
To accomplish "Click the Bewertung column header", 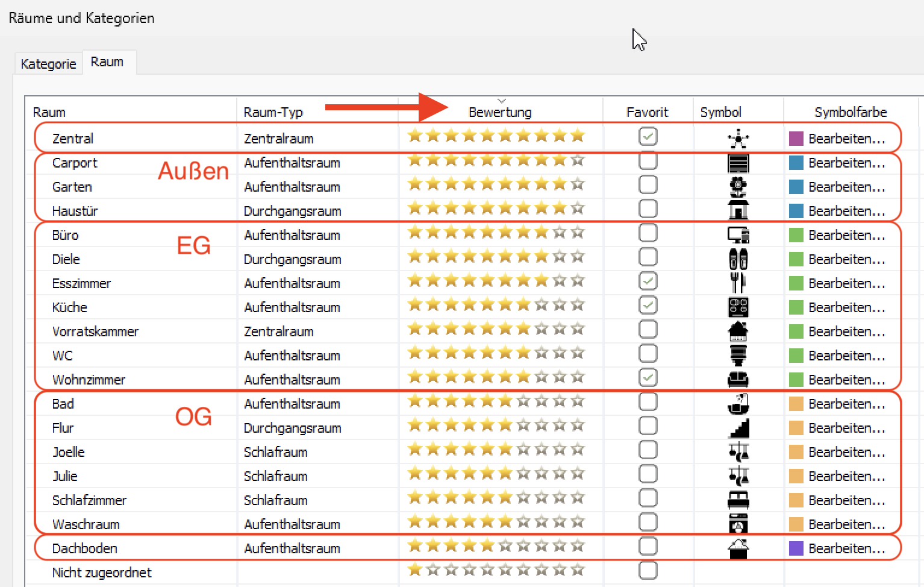I will pyautogui.click(x=500, y=112).
